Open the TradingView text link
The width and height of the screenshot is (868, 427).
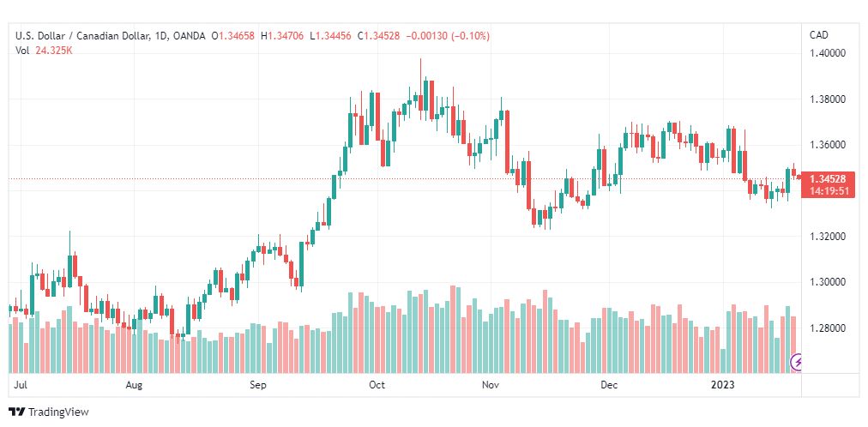58,412
